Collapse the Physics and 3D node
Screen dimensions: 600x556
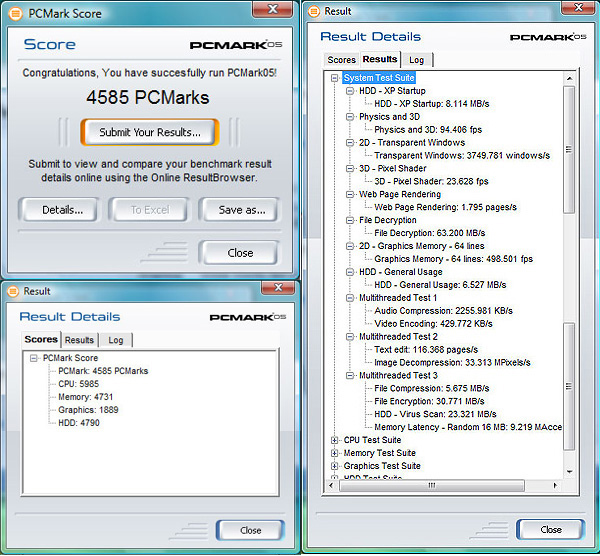(350, 117)
